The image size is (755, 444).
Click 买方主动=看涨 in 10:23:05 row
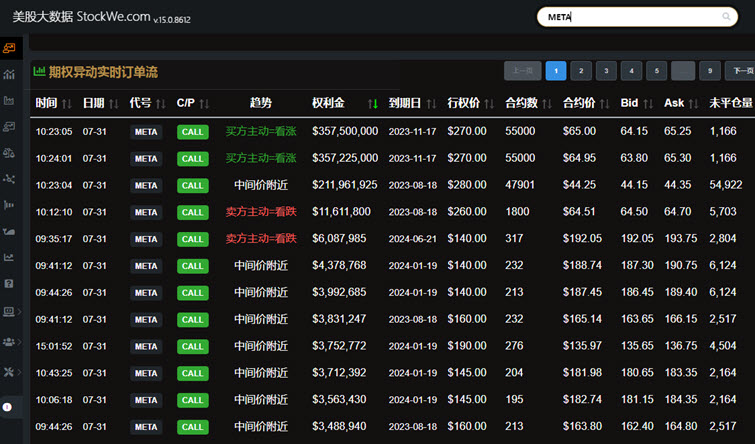pos(261,131)
